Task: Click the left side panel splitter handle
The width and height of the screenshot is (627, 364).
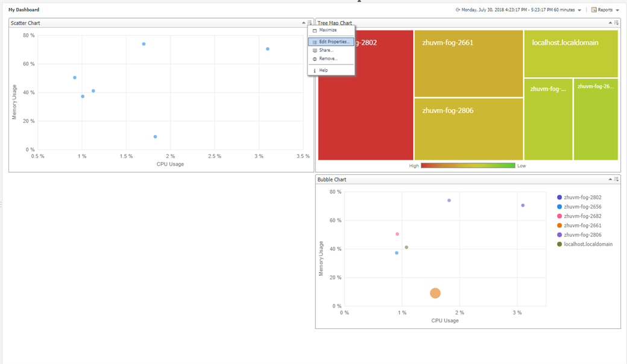Action: (x=1, y=204)
